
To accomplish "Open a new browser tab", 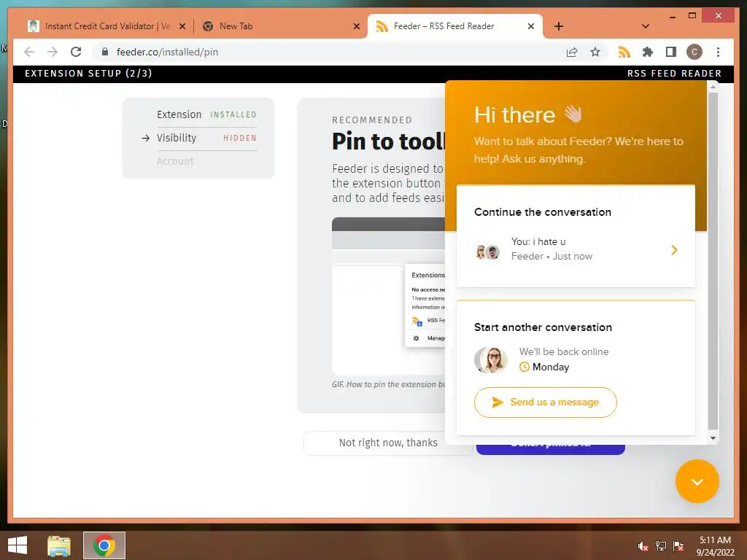I will tap(559, 26).
